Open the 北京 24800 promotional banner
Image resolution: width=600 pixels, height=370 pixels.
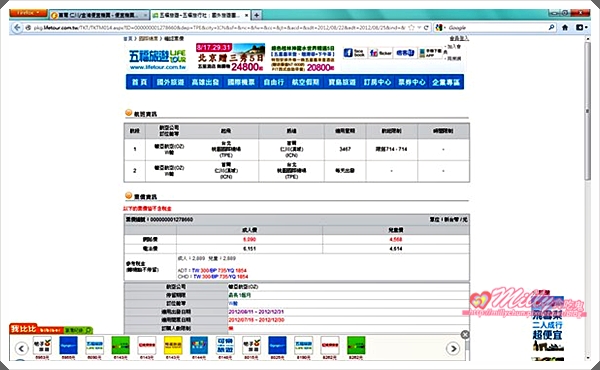(x=230, y=57)
